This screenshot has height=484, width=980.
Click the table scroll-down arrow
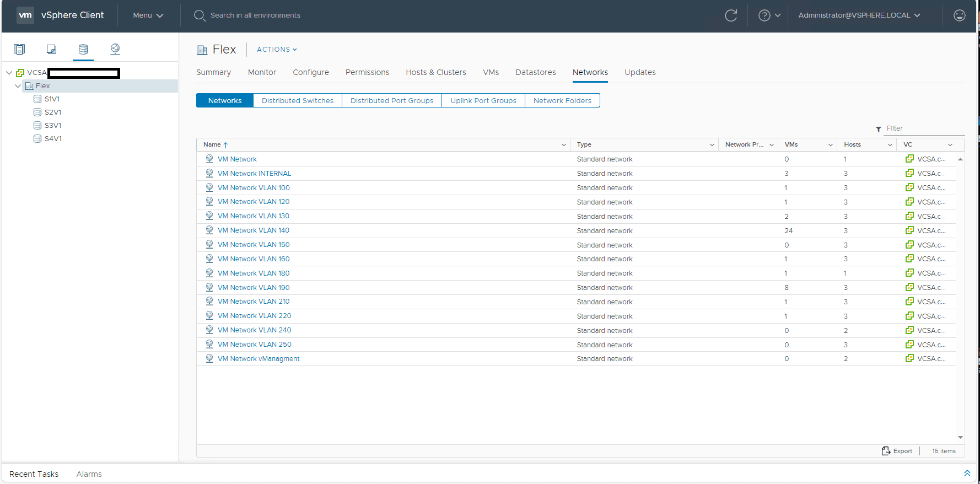(960, 437)
